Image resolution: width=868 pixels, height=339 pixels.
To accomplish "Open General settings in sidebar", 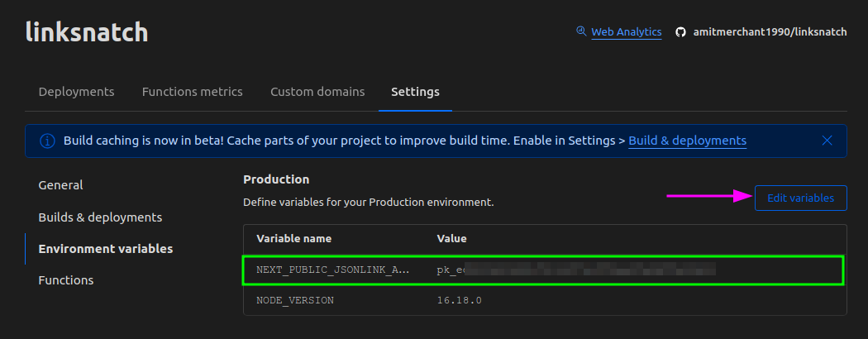I will [x=61, y=185].
